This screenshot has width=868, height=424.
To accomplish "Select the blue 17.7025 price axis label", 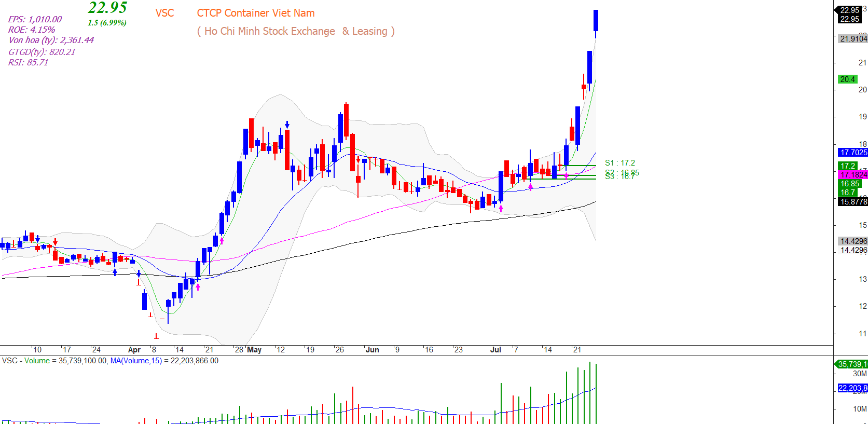I will pyautogui.click(x=853, y=153).
